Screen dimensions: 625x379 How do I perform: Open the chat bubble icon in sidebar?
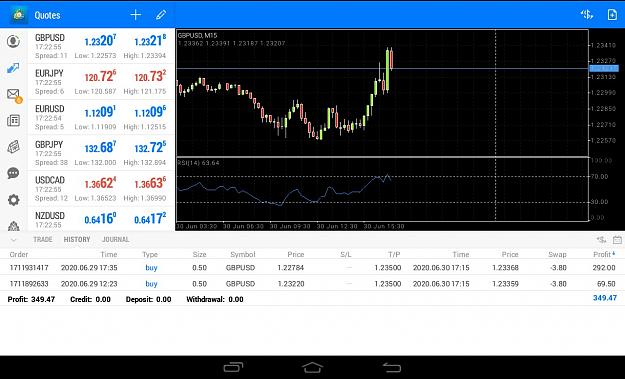pos(14,173)
